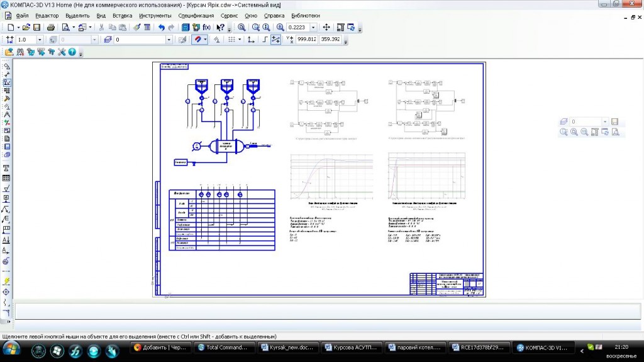Click the zoom in magnifier before scale field

280,27
